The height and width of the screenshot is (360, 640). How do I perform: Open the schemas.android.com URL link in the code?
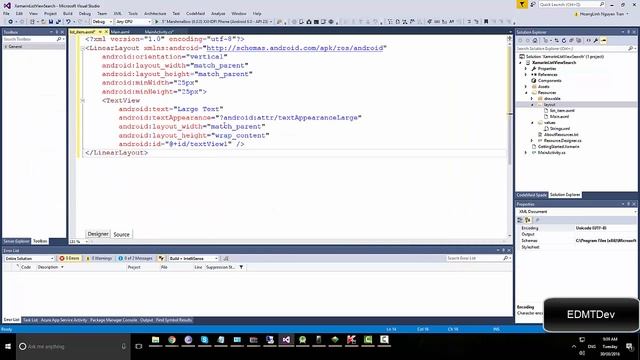(295, 48)
